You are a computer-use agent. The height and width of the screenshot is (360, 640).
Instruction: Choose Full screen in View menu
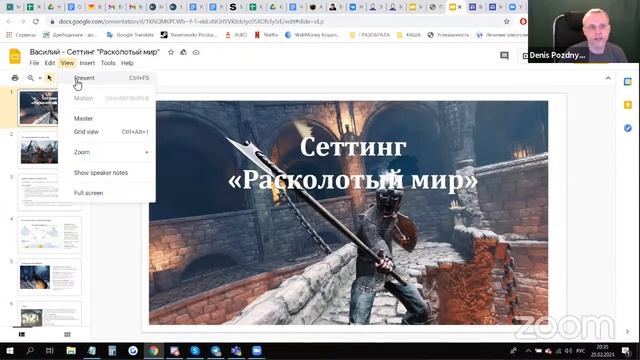107,193
